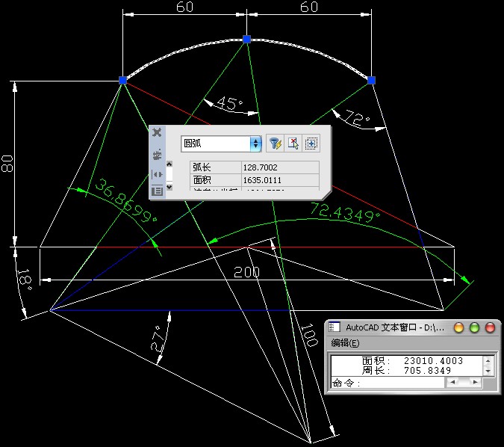504x447 pixels.
Task: Open 编辑(E) menu in AutoCAD text window
Action: (345, 343)
